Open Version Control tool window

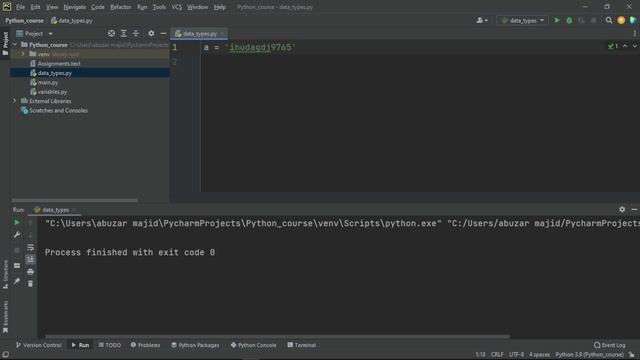point(38,345)
